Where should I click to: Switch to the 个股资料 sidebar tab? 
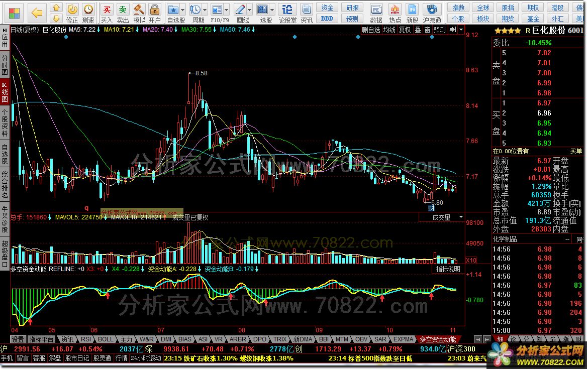coord(5,122)
